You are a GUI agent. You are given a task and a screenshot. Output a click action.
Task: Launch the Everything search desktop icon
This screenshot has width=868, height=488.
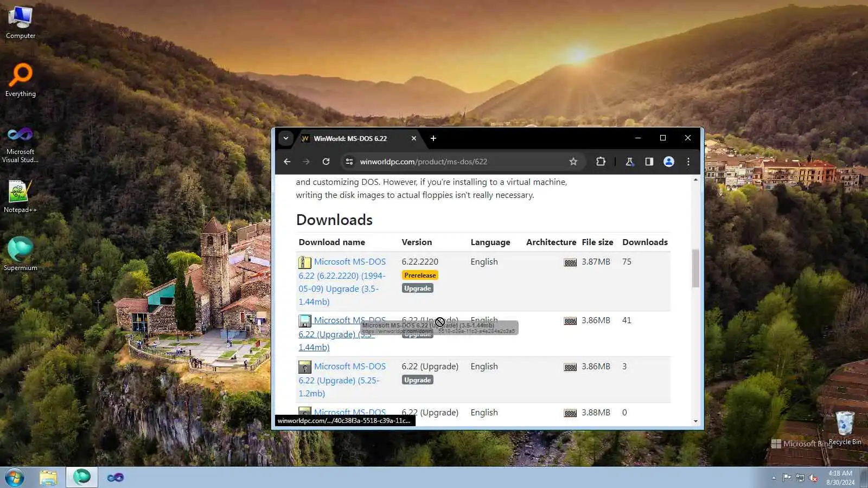[21, 80]
